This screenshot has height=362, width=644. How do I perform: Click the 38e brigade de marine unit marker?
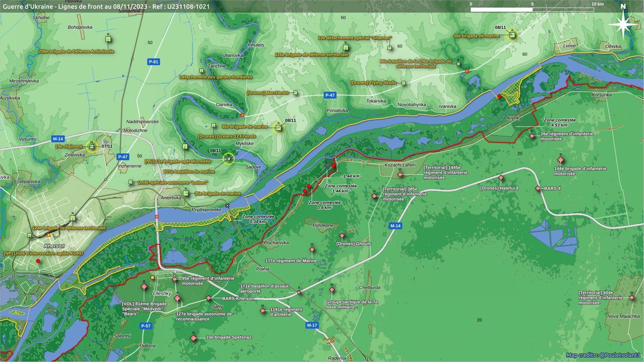[x=512, y=35]
